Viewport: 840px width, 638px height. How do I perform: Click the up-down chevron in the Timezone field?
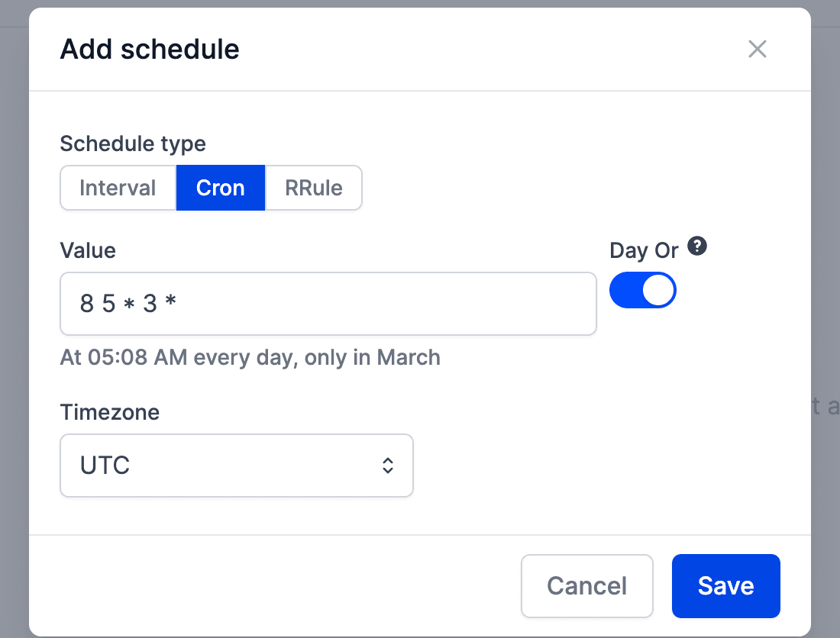pyautogui.click(x=388, y=466)
